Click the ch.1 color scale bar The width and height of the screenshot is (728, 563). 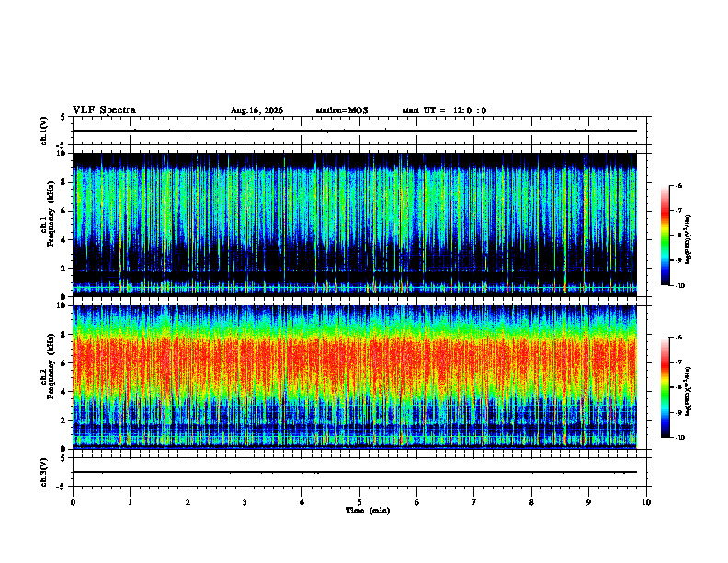[x=665, y=236]
